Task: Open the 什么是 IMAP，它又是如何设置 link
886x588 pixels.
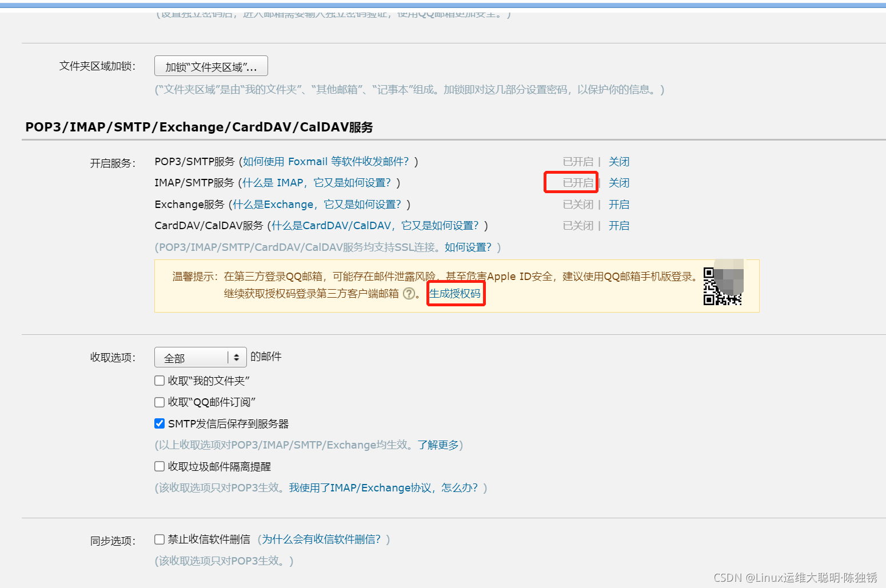Action: pos(317,183)
